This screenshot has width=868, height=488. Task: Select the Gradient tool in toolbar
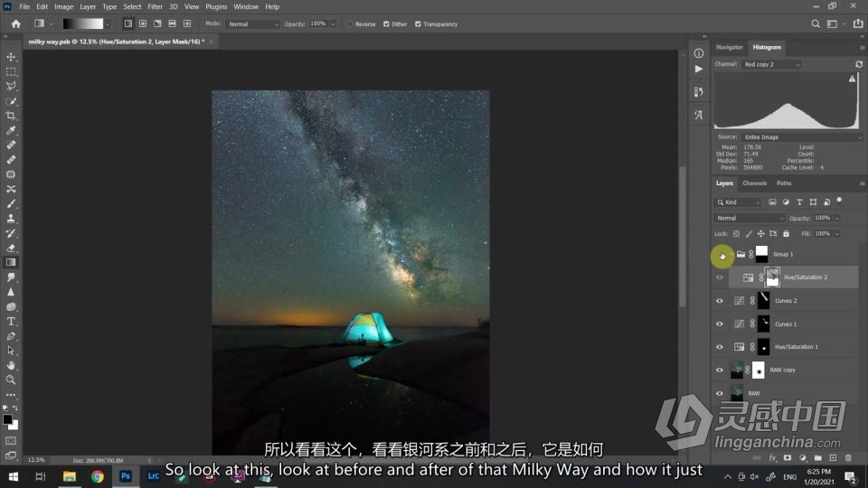(11, 262)
